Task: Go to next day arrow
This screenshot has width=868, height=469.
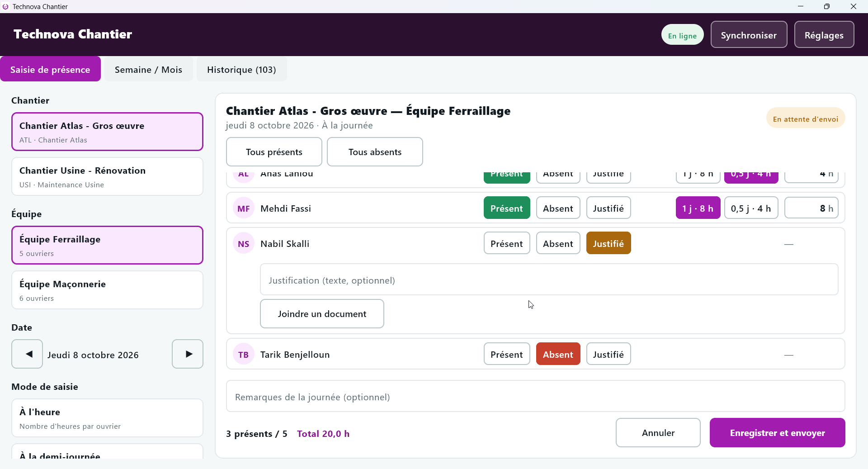Action: 188,354
